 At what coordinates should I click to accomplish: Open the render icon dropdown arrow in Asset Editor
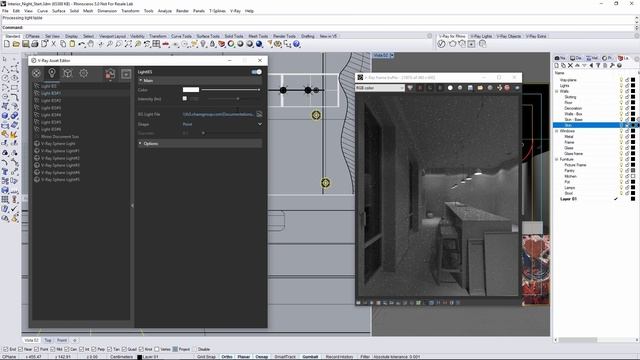pyautogui.click(x=110, y=80)
